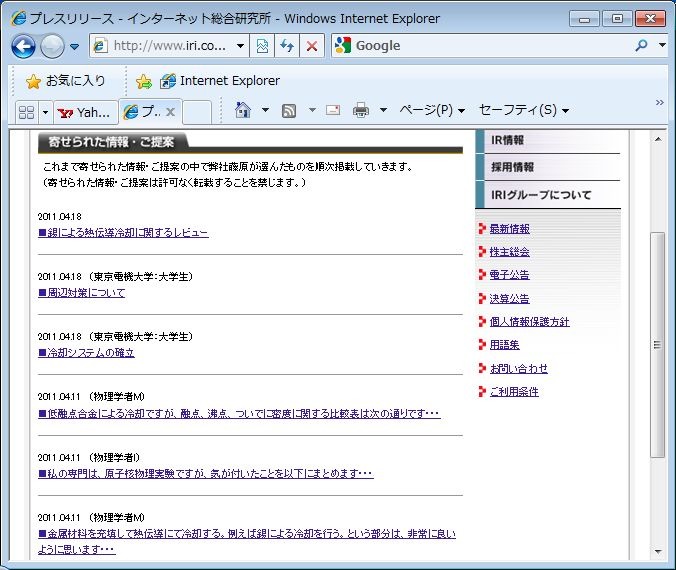Open the Internet Explorer favorites bar link
The image size is (676, 570).
[220, 81]
